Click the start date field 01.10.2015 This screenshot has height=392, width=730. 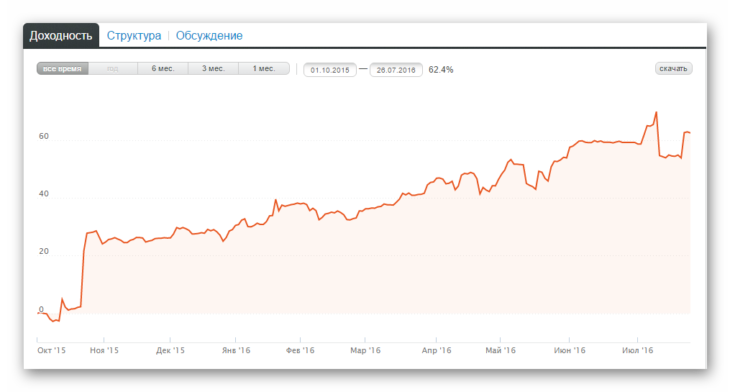tap(330, 70)
